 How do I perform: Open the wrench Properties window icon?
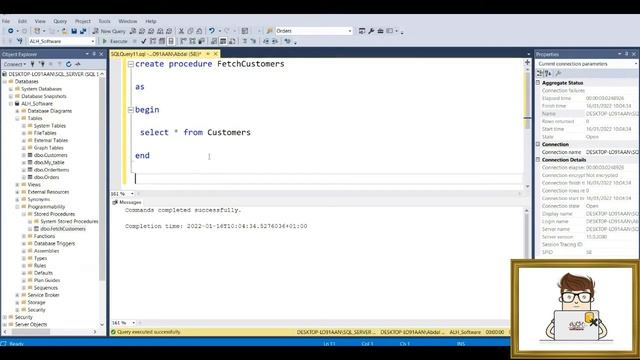point(371,31)
